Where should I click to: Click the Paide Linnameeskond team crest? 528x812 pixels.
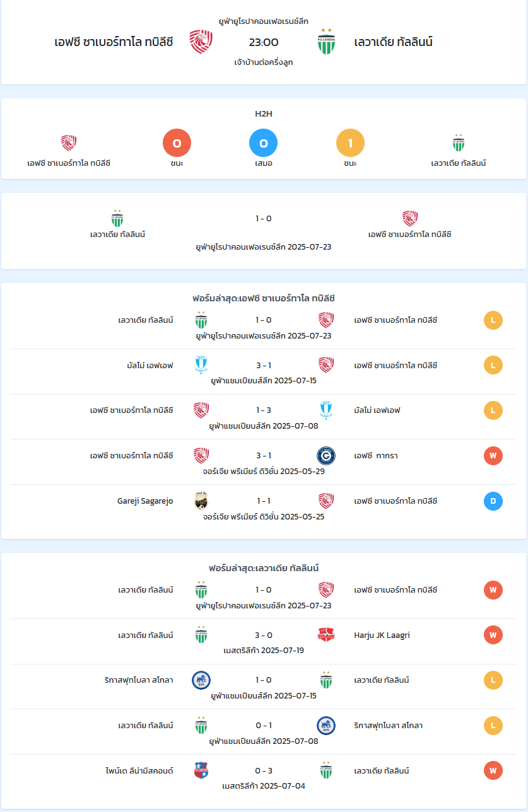coord(201,770)
